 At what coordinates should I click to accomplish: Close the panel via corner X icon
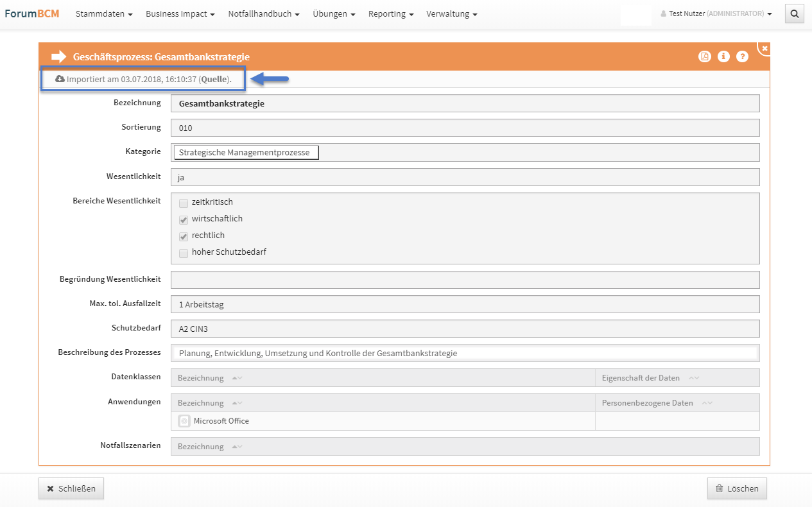[x=764, y=48]
